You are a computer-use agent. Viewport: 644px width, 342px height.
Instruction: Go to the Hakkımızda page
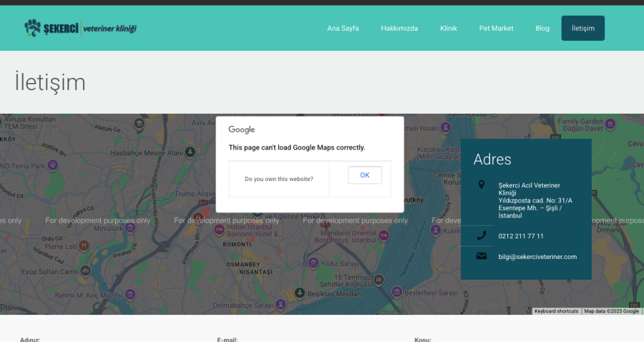coord(399,28)
